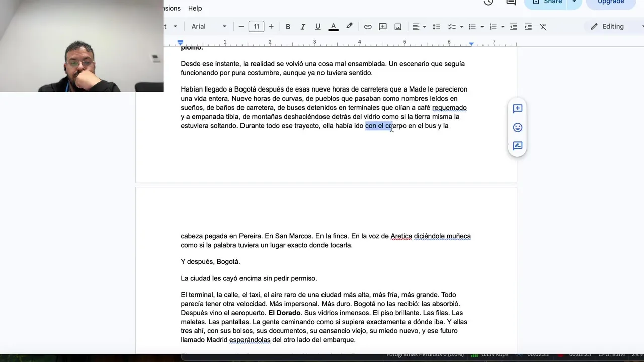The height and width of the screenshot is (362, 644).
Task: Click the underlined word 'Aretica'
Action: [401, 236]
